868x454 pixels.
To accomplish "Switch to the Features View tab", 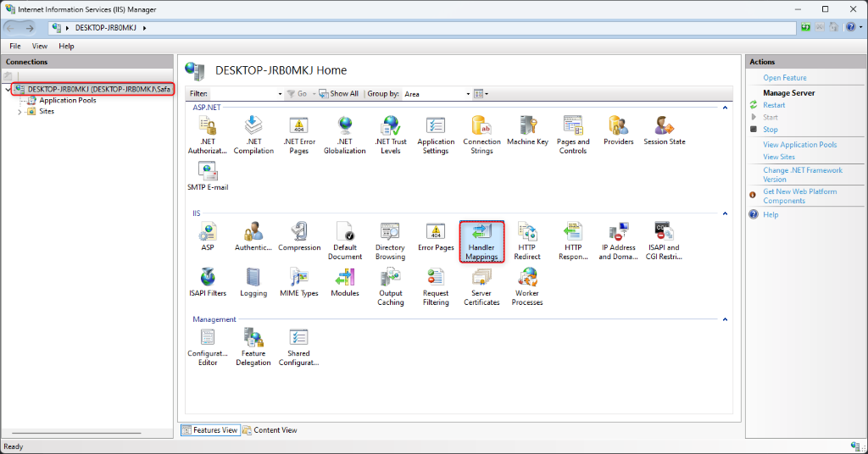I will pyautogui.click(x=210, y=429).
